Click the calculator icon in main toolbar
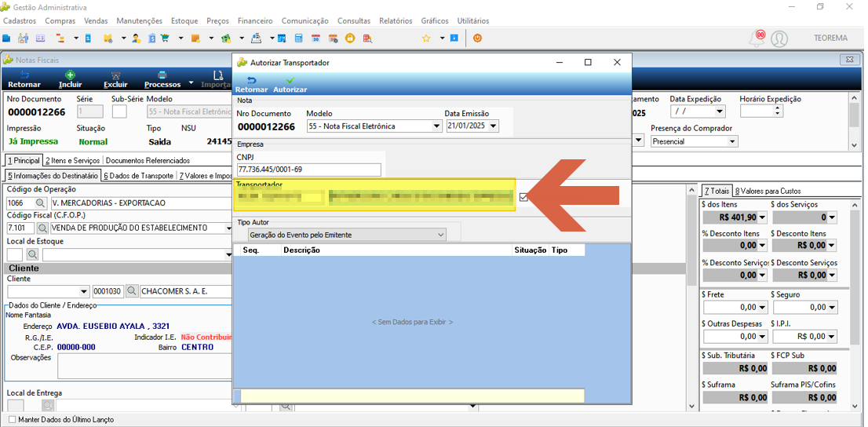The image size is (868, 427). tap(298, 38)
